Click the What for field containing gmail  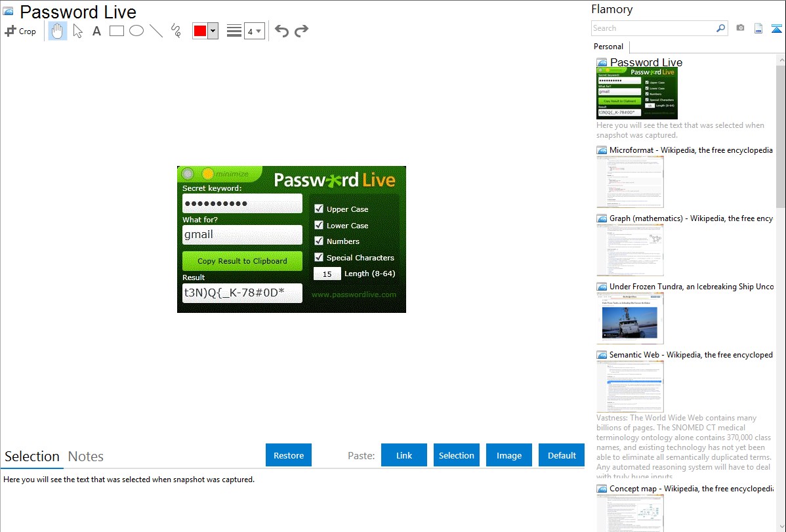pos(242,235)
